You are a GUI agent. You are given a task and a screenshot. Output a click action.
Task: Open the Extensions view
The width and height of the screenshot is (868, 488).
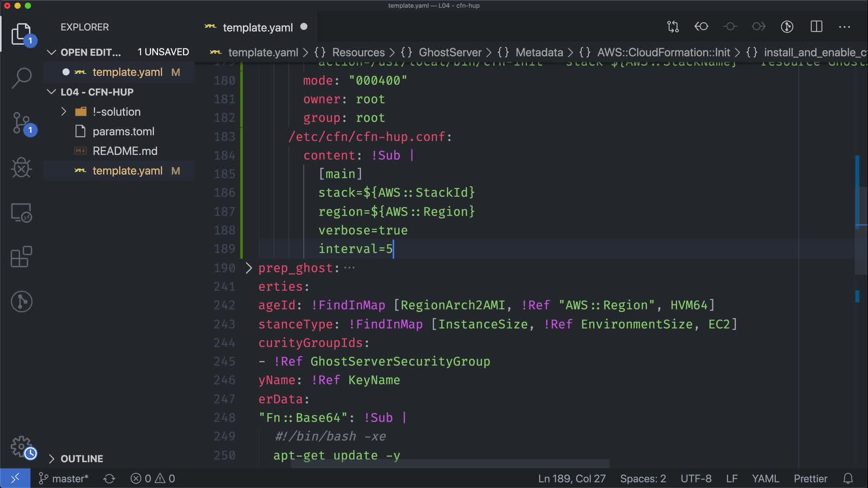point(21,257)
